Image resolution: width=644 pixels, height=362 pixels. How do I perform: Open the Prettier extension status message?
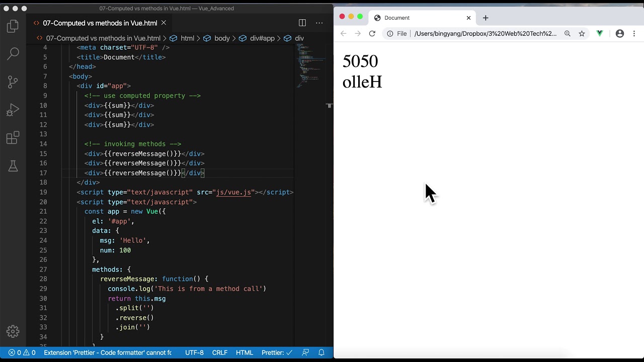pos(108,352)
